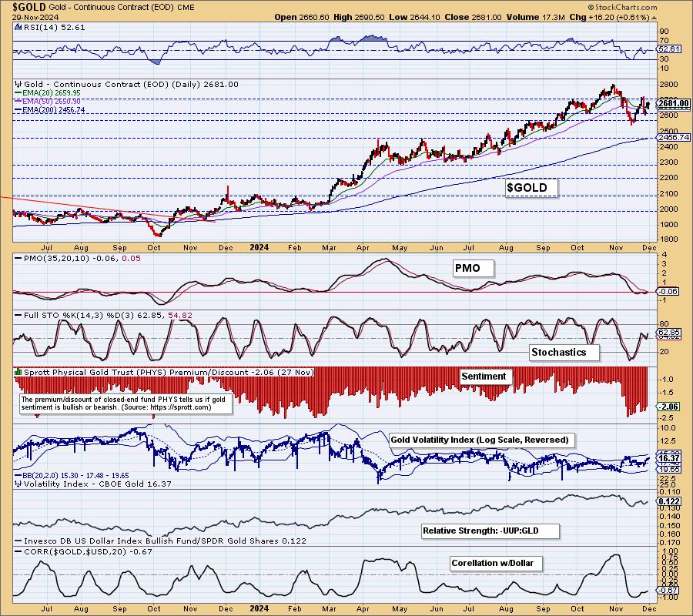The image size is (693, 616).
Task: Click the 52.61 RSI value tag on right axis
Action: (668, 49)
